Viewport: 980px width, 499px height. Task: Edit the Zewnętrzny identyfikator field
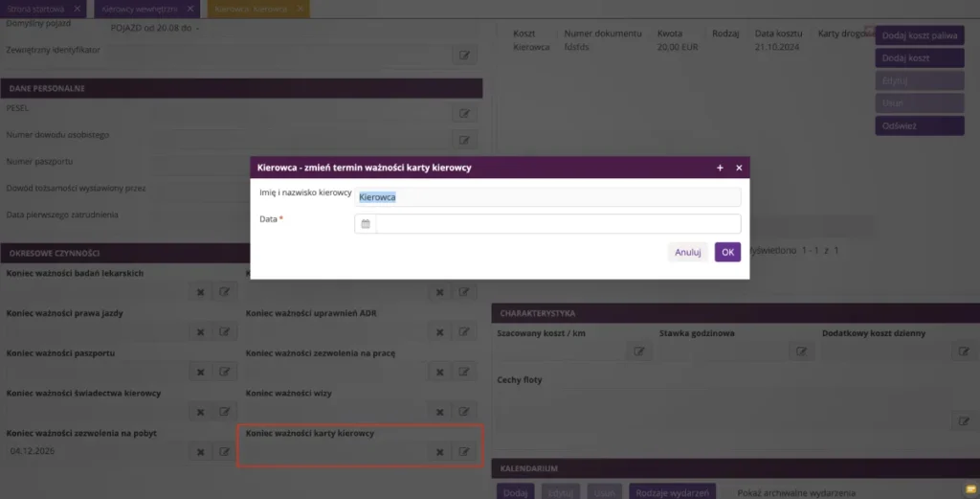pyautogui.click(x=464, y=55)
